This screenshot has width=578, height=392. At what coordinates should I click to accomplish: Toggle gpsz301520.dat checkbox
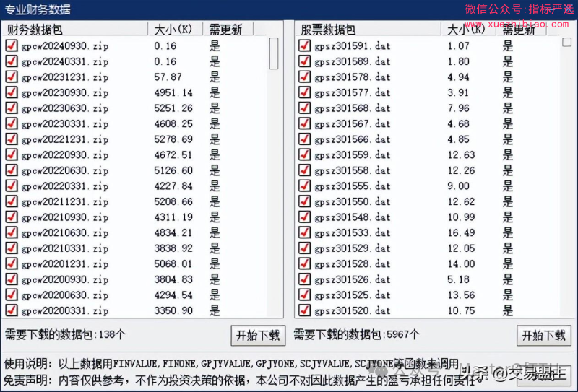point(304,310)
